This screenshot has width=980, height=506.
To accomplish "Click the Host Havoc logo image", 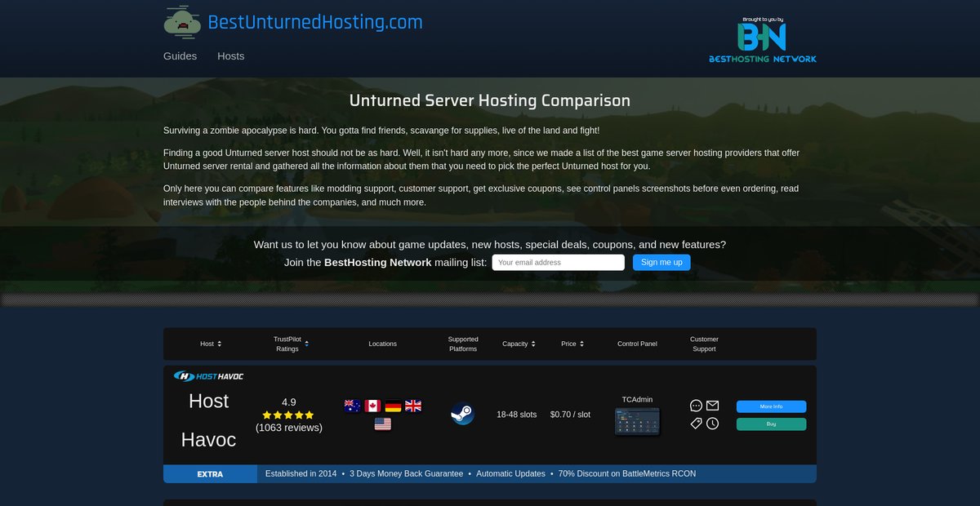I will [x=208, y=376].
